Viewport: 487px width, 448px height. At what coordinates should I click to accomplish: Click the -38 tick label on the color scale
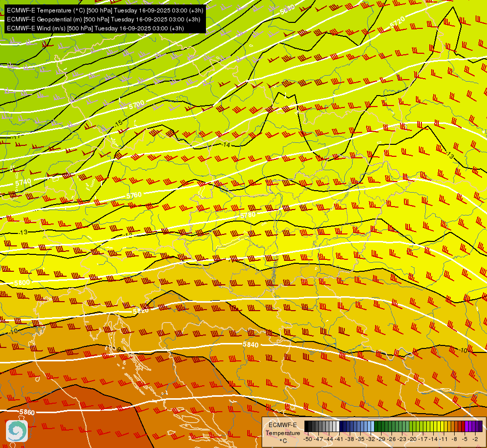(x=350, y=439)
